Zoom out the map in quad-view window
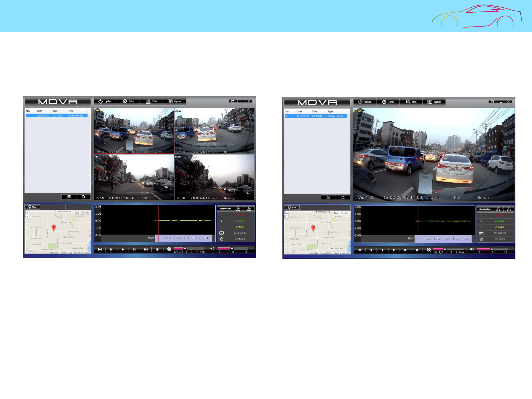This screenshot has height=399, width=532. 27,216
